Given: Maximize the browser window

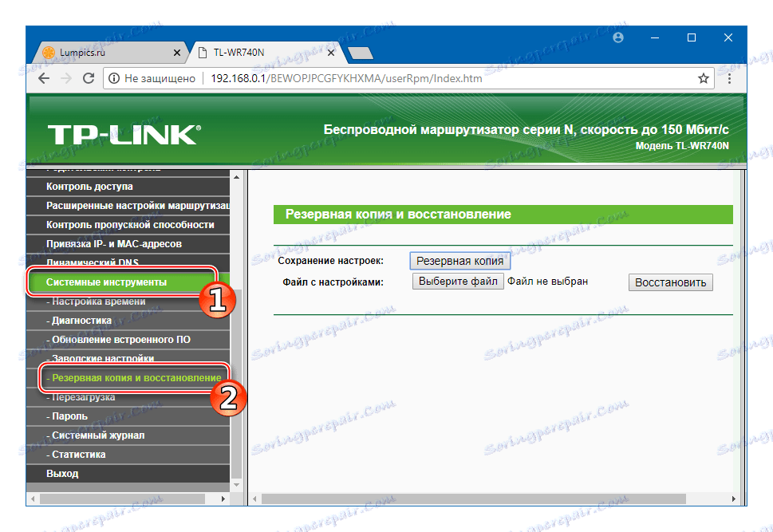Looking at the screenshot, I should 691,38.
